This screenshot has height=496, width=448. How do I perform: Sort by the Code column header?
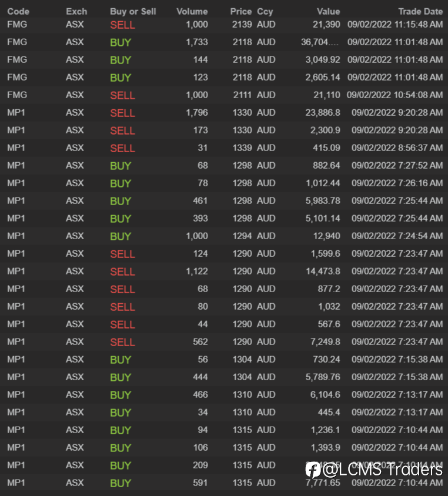18,11
